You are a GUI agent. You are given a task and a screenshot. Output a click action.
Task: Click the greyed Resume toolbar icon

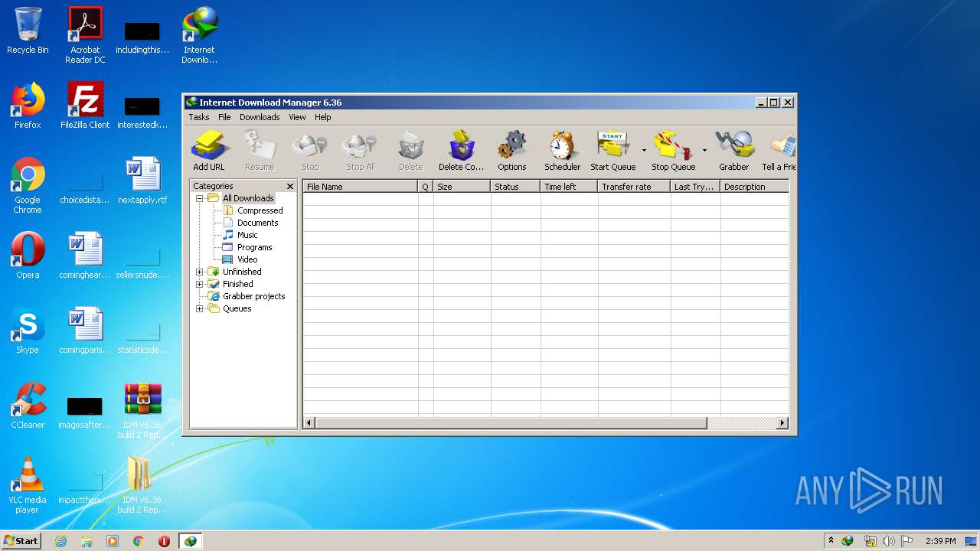[x=260, y=151]
